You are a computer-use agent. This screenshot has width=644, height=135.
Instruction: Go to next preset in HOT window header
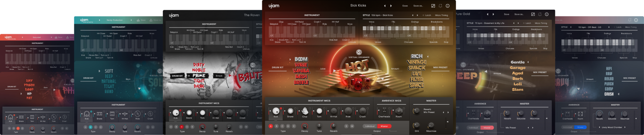[x=391, y=6]
